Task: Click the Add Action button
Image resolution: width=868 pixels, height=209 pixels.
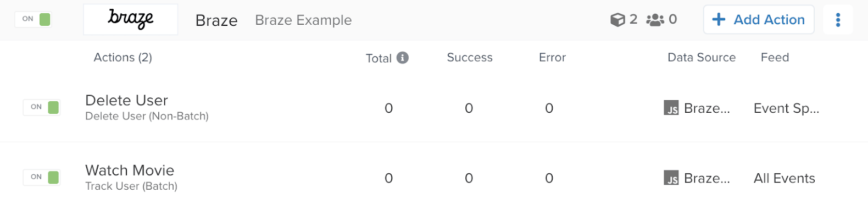Action: tap(759, 20)
